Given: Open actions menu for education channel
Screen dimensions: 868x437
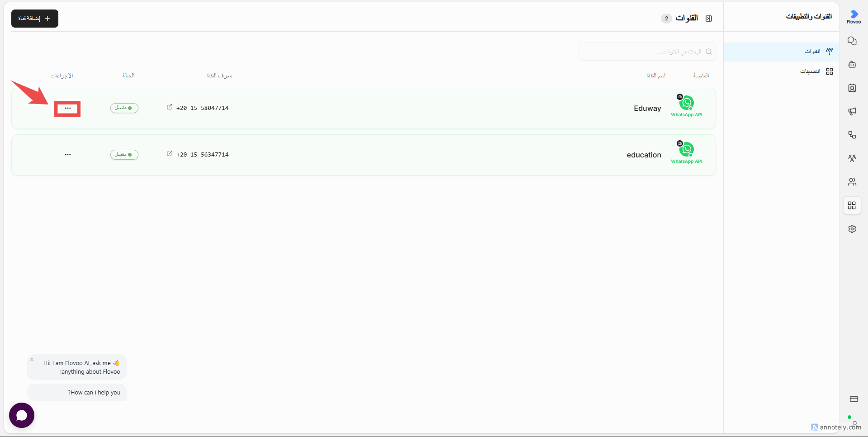Looking at the screenshot, I should (68, 155).
